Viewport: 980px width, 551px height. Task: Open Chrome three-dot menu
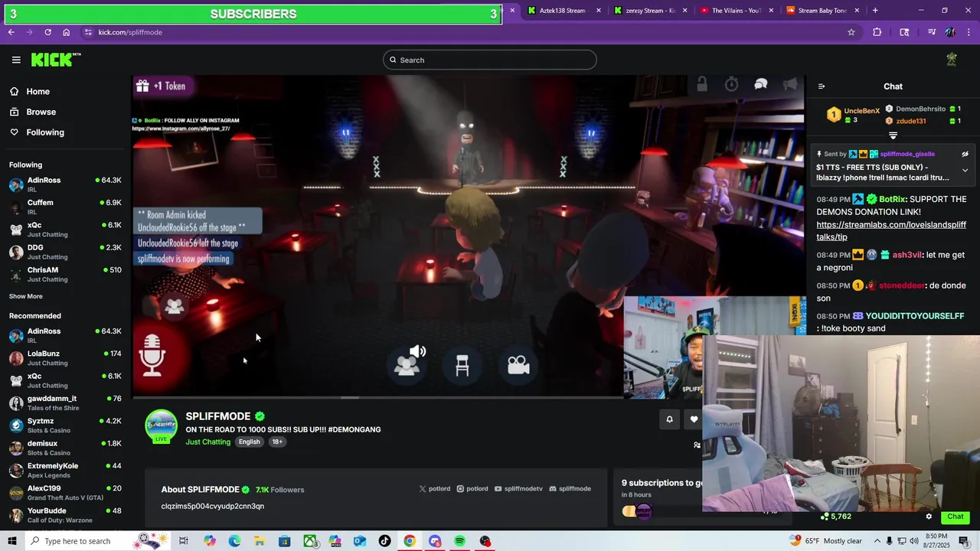pos(969,32)
